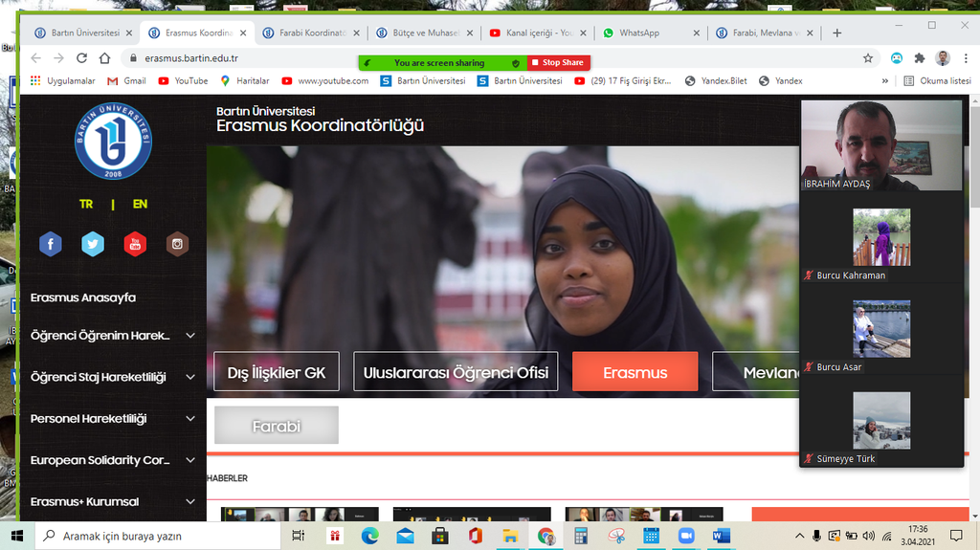
Task: Bookmark this page with the star icon
Action: pyautogui.click(x=868, y=58)
